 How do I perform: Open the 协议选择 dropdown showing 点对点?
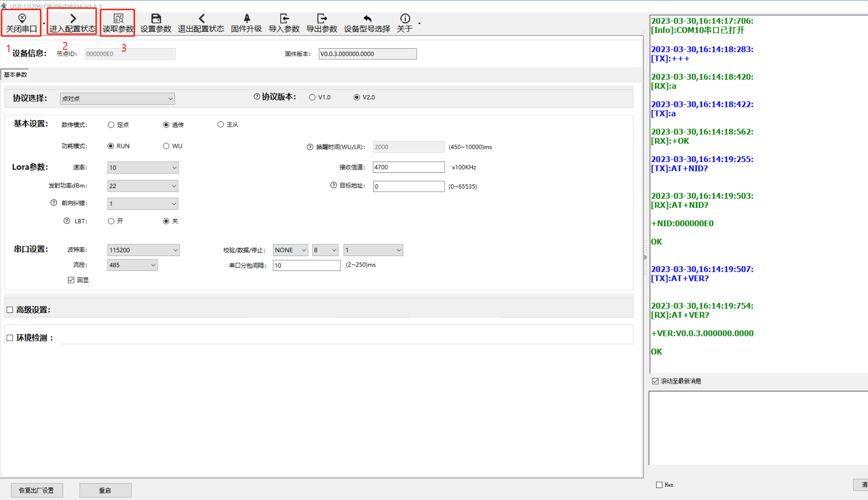pyautogui.click(x=117, y=99)
